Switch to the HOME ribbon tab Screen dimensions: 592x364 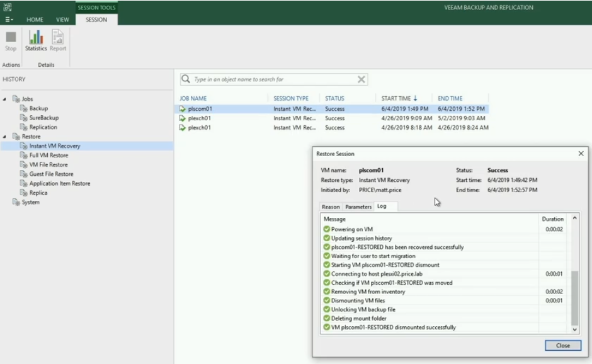point(35,20)
